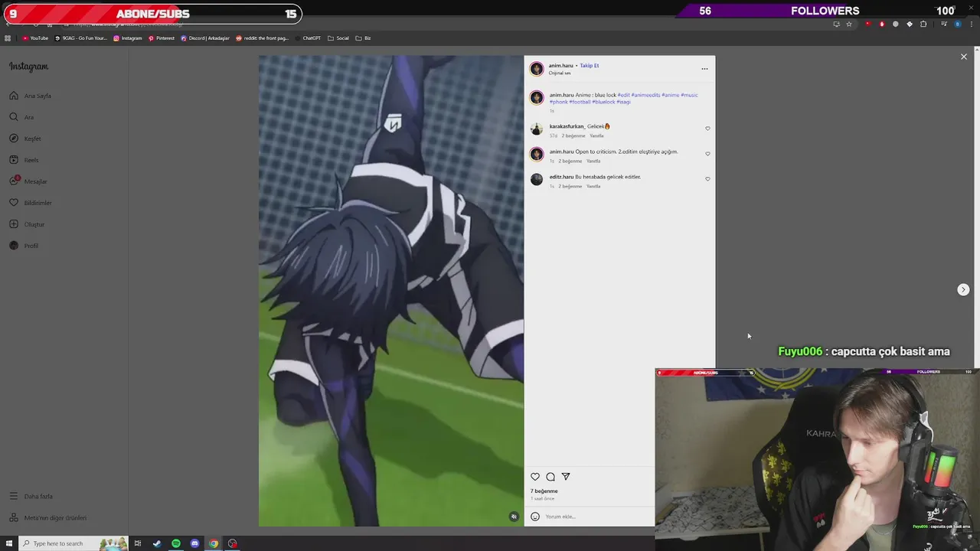Open the Discord Arkadaşlar bookmark
This screenshot has width=980, height=551.
205,38
